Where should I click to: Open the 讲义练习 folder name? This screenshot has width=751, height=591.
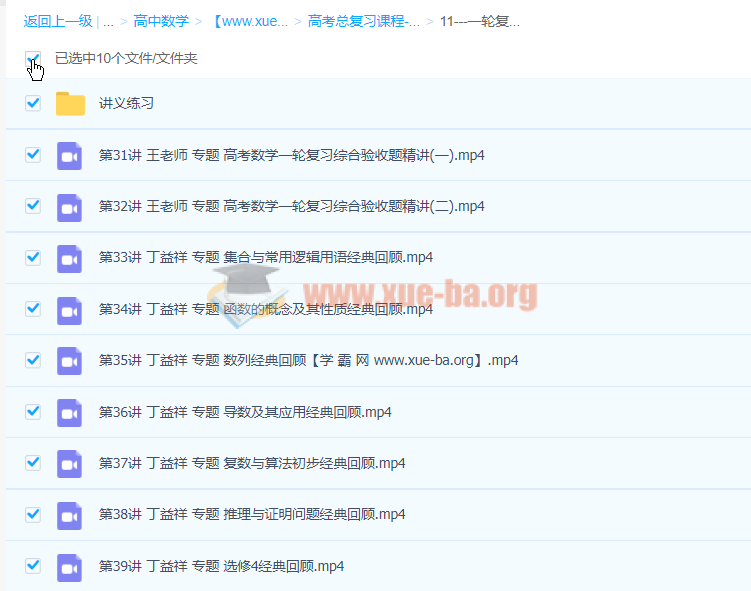126,103
